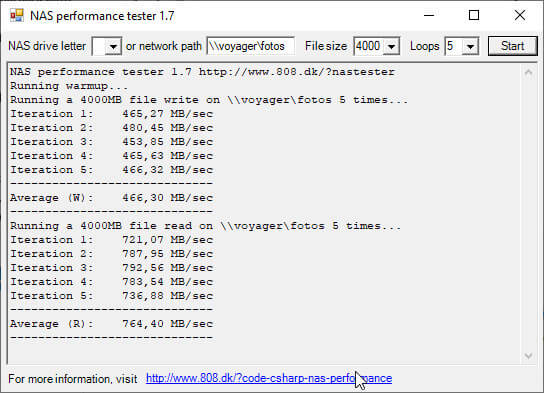Click the window title text
Image resolution: width=544 pixels, height=393 pixels.
click(x=102, y=16)
